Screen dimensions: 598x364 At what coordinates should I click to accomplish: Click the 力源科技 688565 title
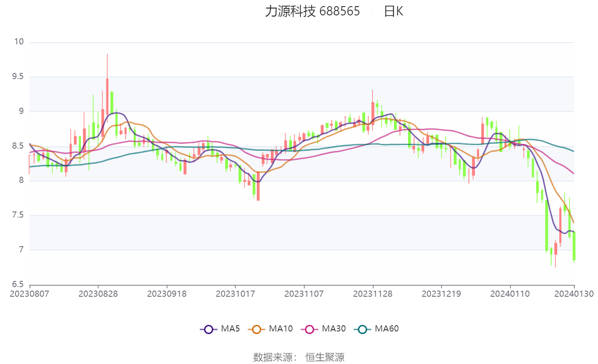pos(312,11)
